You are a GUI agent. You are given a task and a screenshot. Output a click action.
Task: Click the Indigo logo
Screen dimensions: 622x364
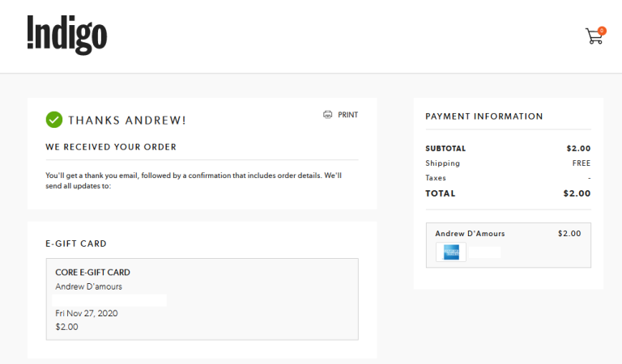[67, 36]
